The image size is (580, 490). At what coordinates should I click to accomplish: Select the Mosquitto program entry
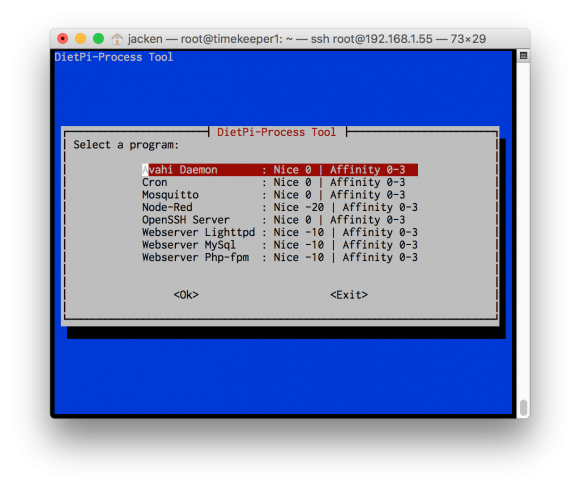(x=274, y=195)
